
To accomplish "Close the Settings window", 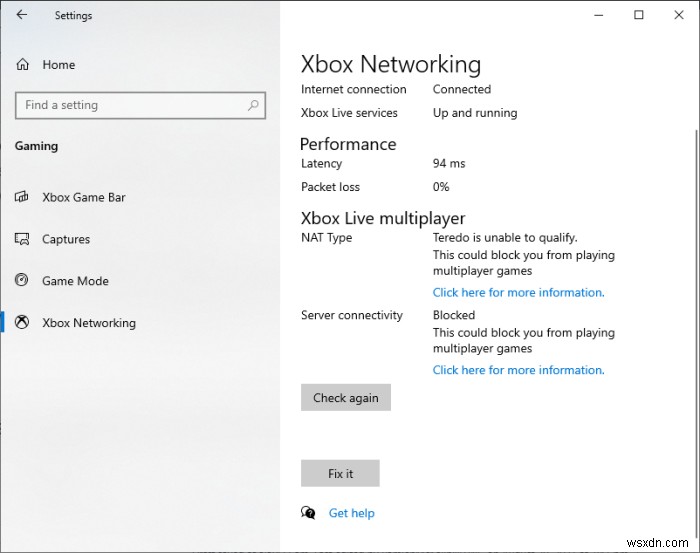I will [x=679, y=15].
